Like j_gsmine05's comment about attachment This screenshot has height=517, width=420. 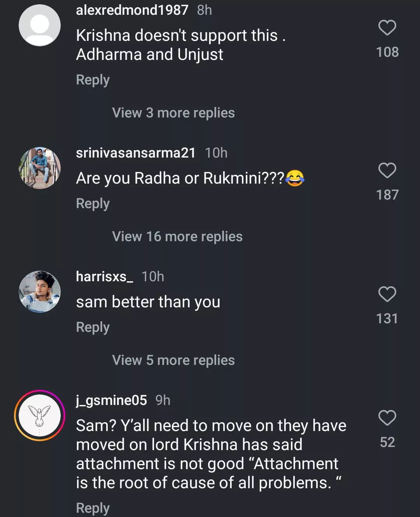[387, 418]
